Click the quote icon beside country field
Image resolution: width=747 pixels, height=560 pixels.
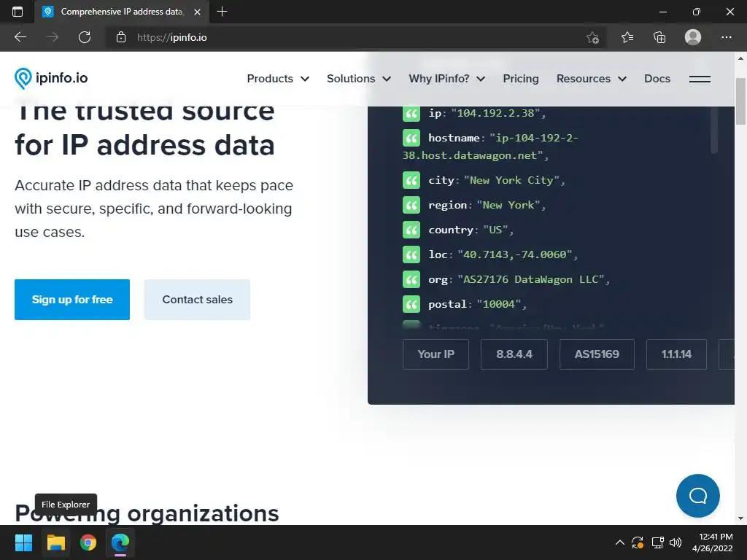[x=411, y=230]
